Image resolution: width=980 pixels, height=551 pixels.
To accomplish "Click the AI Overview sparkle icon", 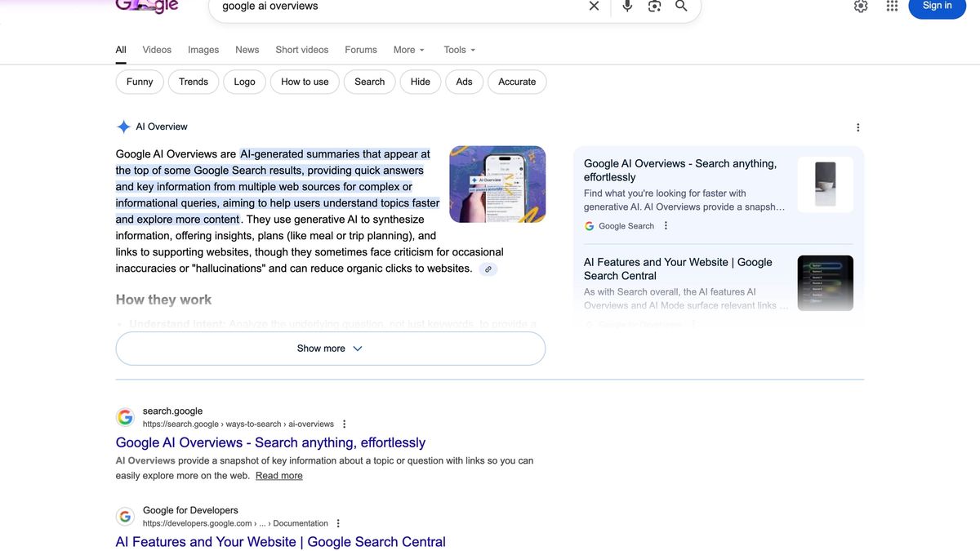I will point(123,127).
